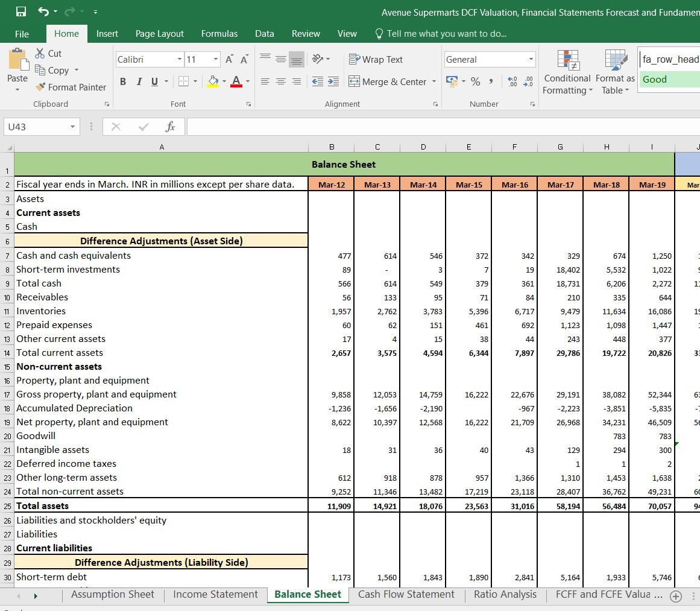Image resolution: width=700 pixels, height=611 pixels.
Task: Click the Undo arrow icon
Action: pos(43,11)
